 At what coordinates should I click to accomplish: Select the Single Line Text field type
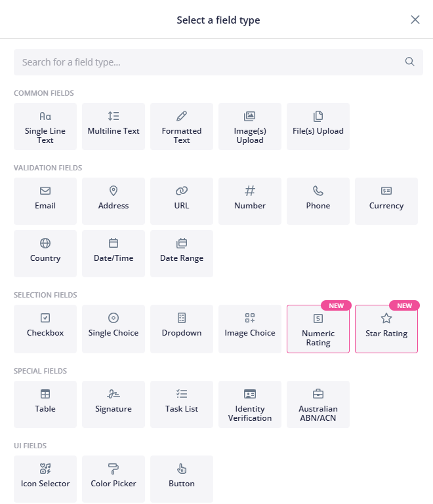[45, 126]
